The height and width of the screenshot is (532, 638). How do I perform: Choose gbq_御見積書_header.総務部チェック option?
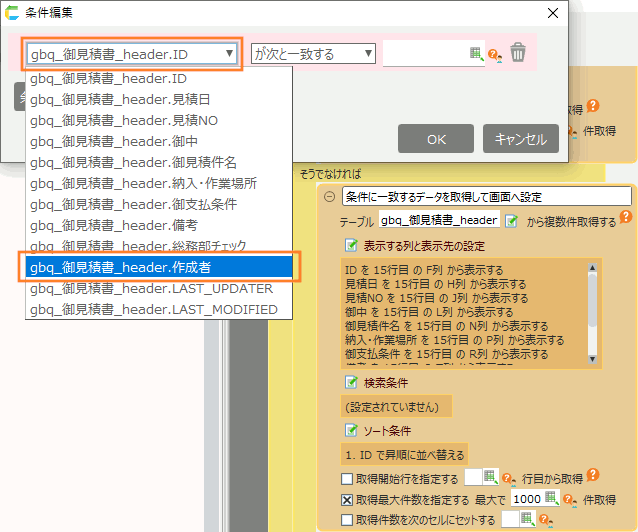pos(159,246)
